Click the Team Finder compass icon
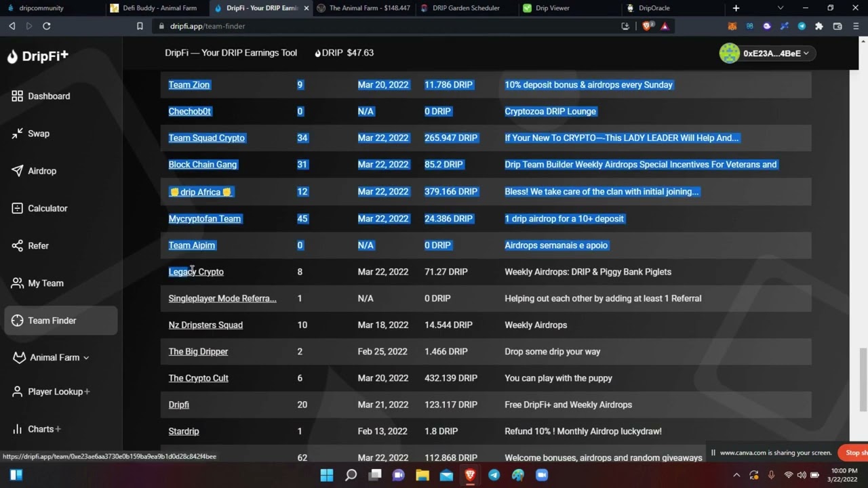Image resolution: width=868 pixels, height=488 pixels. tap(17, 321)
